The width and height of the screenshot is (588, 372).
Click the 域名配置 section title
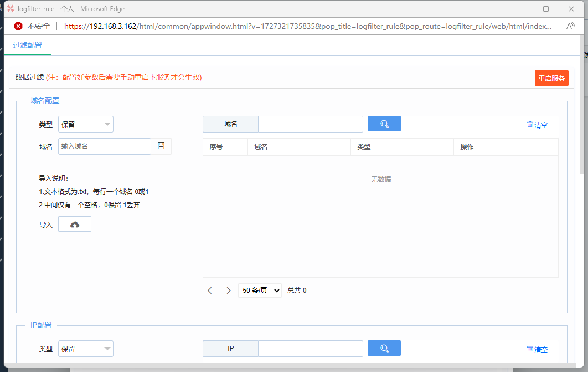click(45, 100)
